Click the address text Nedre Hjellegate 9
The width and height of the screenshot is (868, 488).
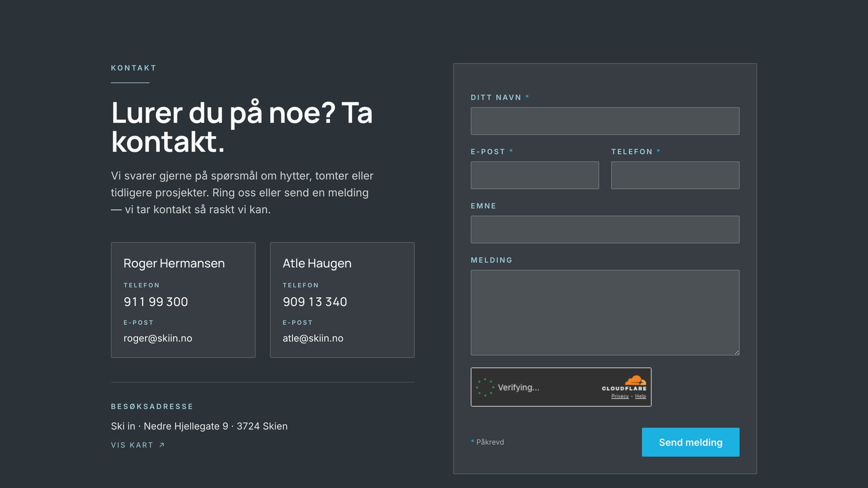click(186, 426)
